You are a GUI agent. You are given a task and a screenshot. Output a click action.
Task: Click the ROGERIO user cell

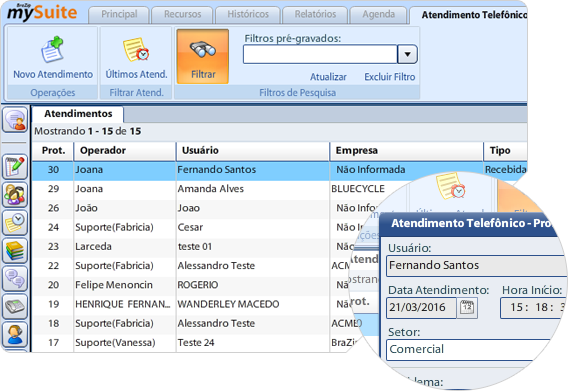click(198, 285)
